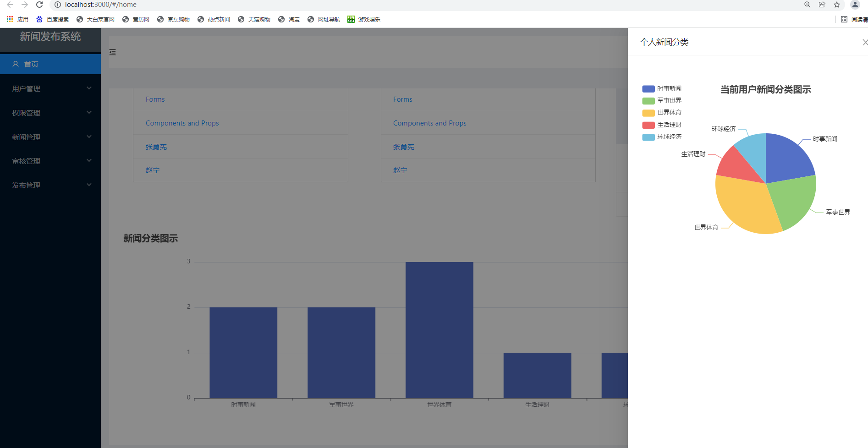
Task: Click the 新闻发布系统 title logo
Action: coord(50,37)
